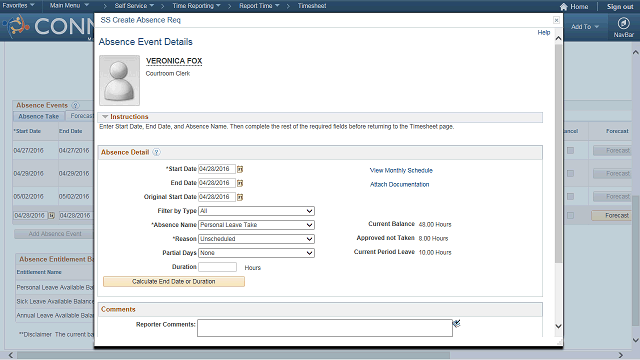640x360 pixels.
Task: Open Attach Documentation link
Action: click(400, 184)
